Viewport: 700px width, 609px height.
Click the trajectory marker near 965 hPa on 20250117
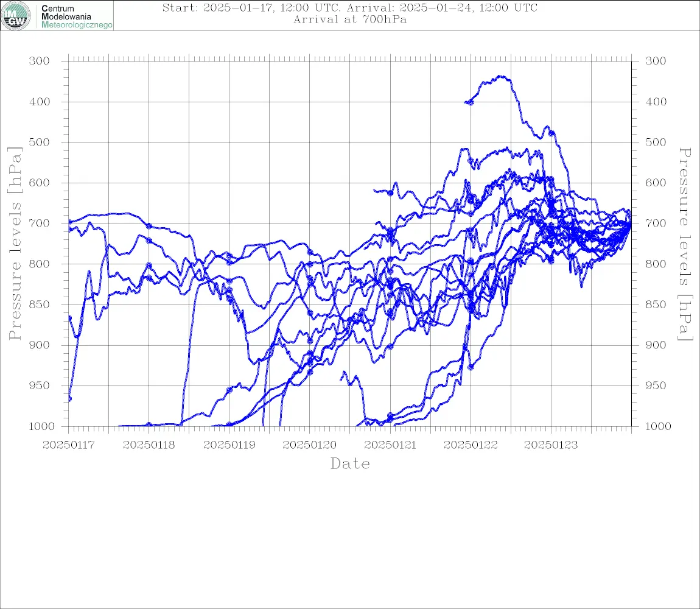click(69, 398)
